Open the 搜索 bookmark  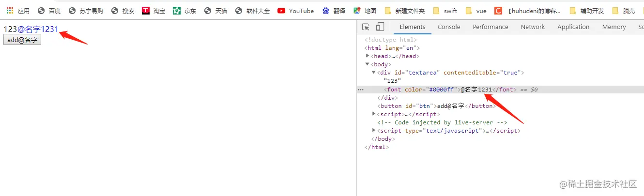pos(123,11)
